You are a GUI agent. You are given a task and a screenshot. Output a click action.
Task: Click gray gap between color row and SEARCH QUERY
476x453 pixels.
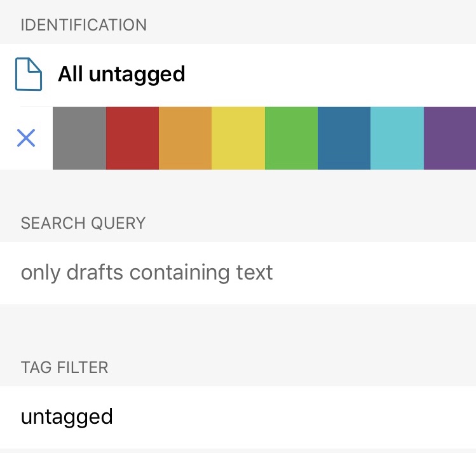point(238,189)
